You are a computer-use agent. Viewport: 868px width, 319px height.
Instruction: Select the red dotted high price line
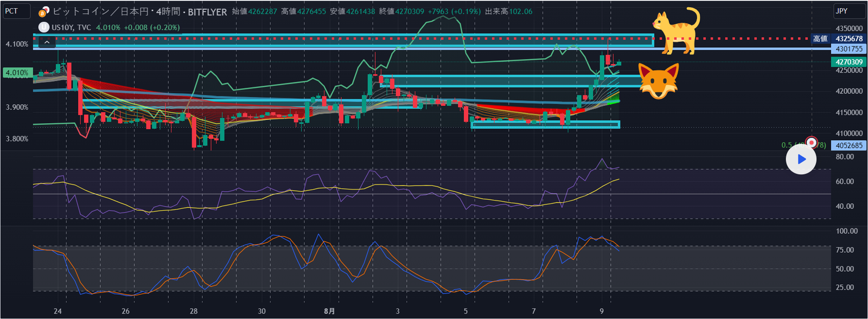732,39
